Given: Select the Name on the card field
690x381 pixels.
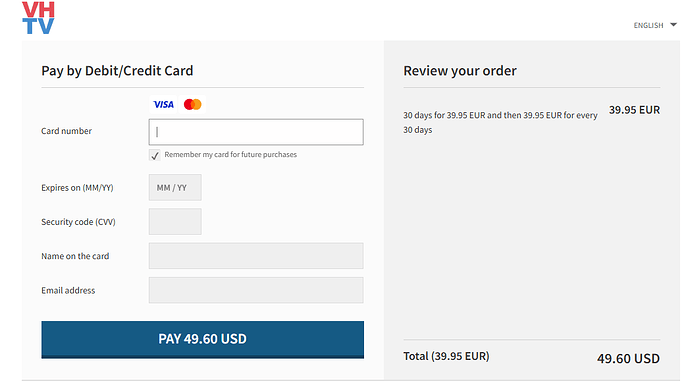Looking at the screenshot, I should (256, 256).
